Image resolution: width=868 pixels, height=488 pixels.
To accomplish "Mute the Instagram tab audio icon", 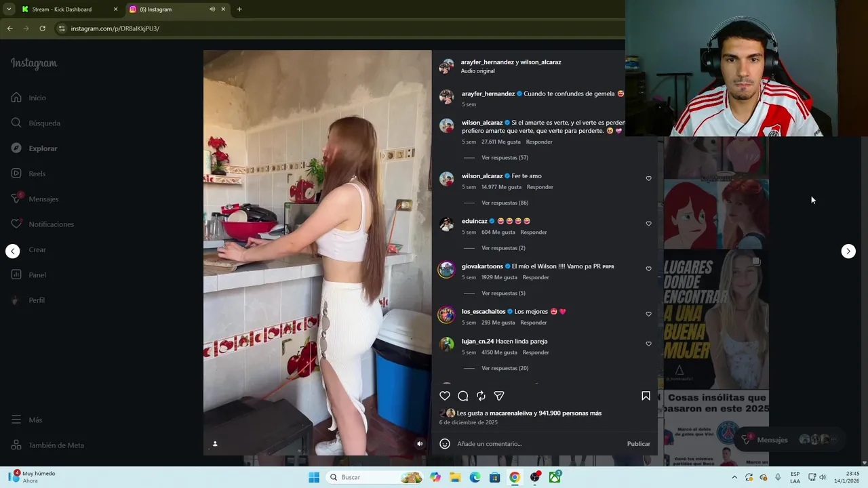I will pos(212,9).
